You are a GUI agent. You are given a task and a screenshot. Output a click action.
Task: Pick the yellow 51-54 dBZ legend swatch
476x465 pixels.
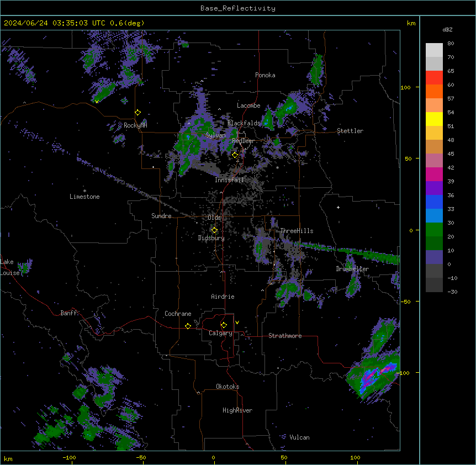pyautogui.click(x=434, y=119)
